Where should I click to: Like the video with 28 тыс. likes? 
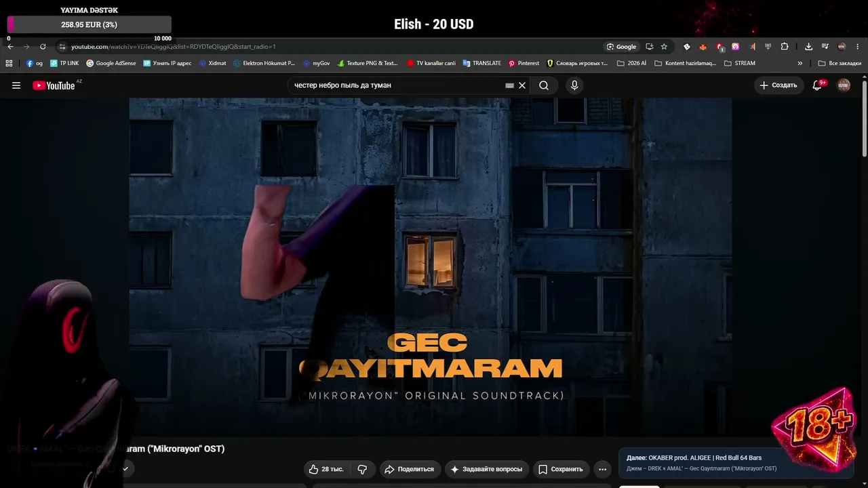point(327,469)
